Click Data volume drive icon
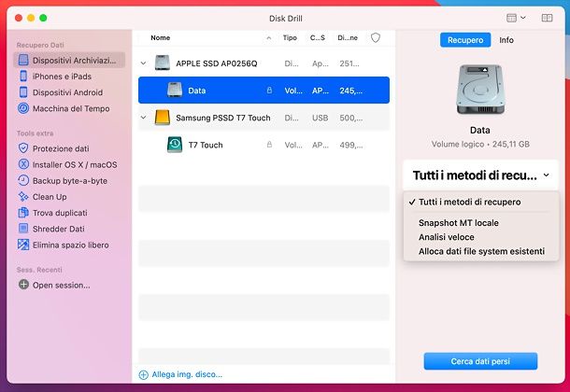570x392 pixels. click(175, 90)
